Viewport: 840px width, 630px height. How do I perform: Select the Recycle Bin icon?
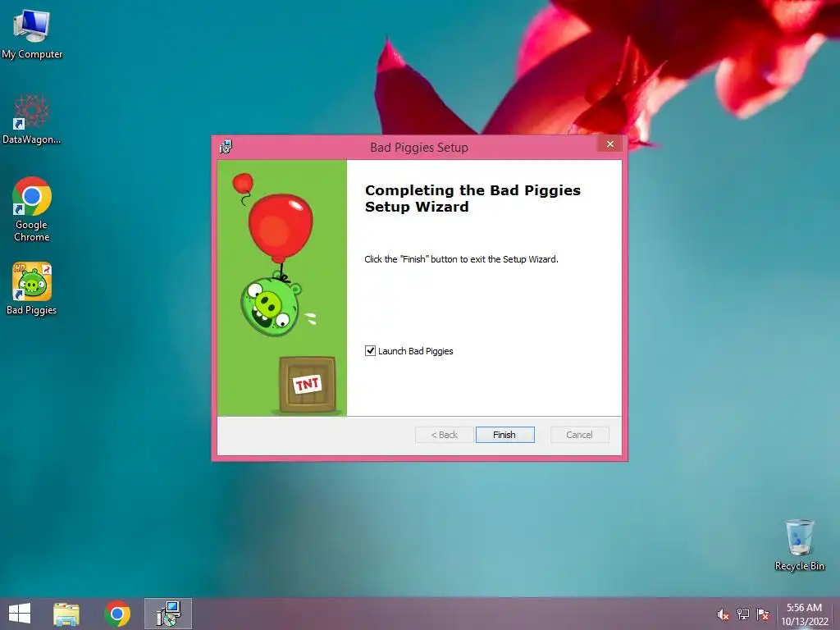[799, 545]
